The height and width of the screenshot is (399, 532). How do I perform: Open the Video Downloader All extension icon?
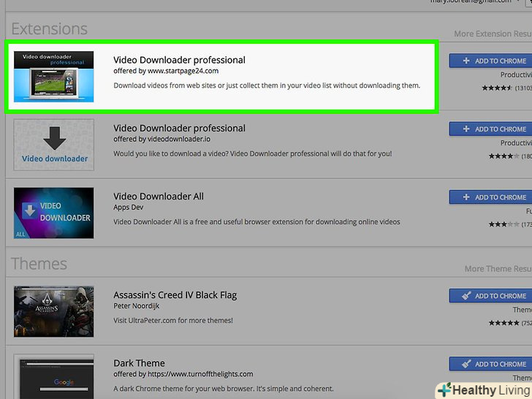coord(54,213)
